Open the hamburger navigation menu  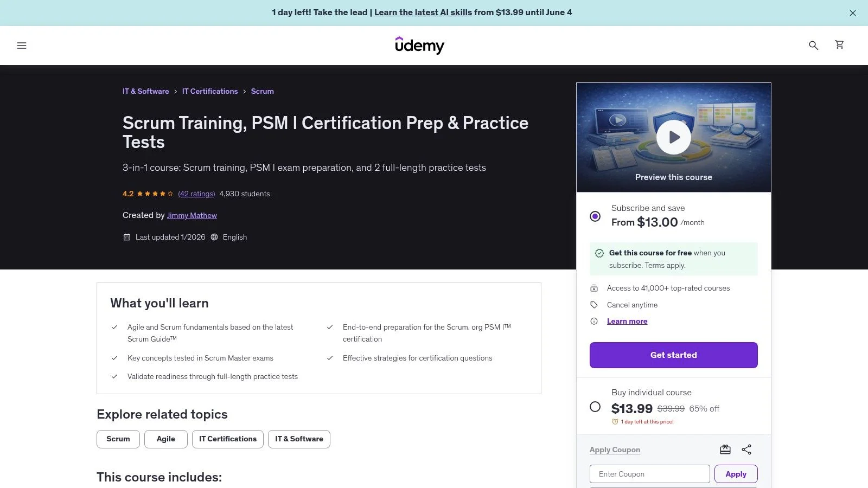click(x=22, y=46)
